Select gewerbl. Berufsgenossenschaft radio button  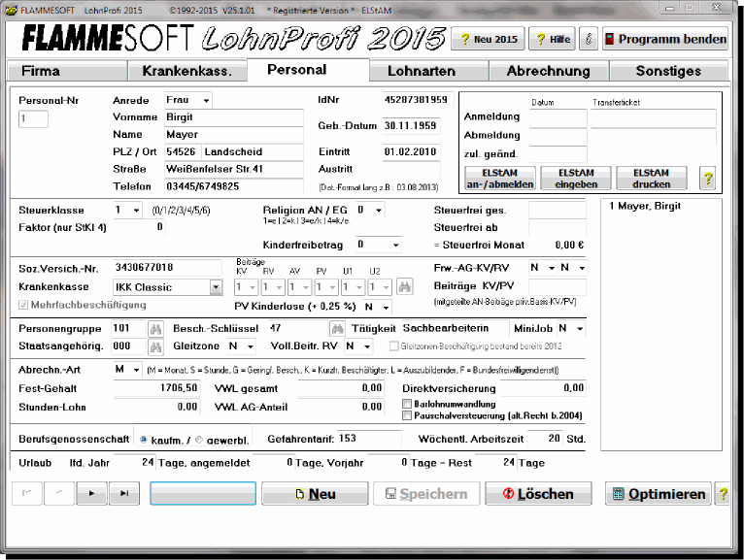199,440
